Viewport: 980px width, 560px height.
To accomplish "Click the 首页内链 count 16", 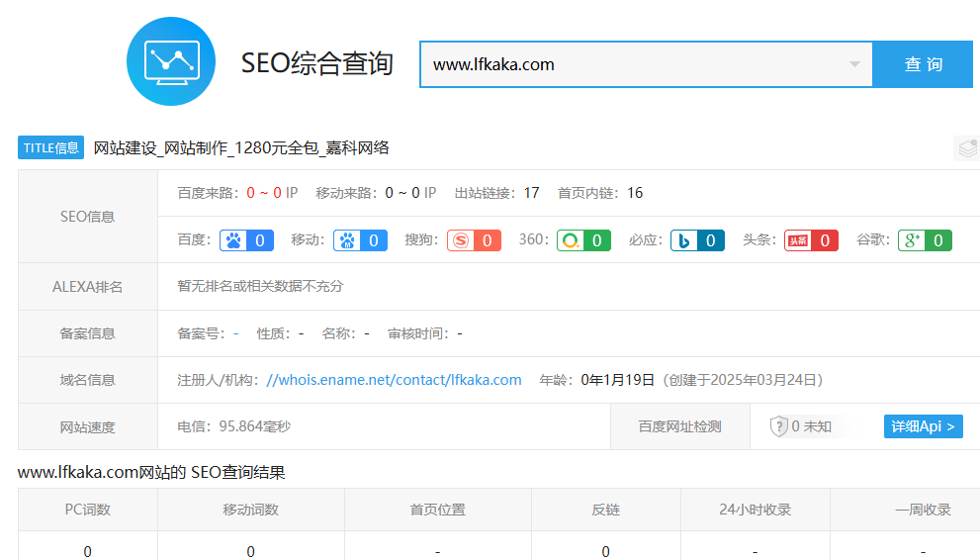I will [635, 193].
